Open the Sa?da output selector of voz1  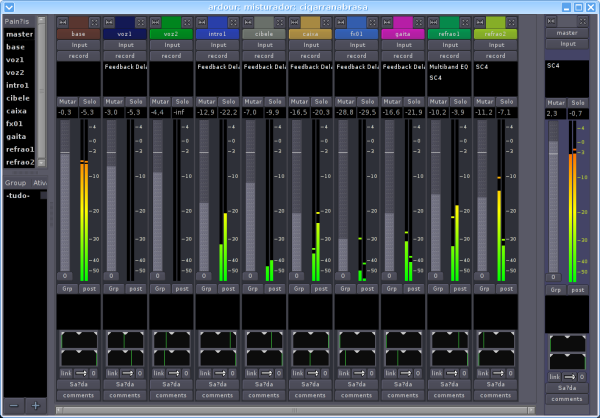pos(125,384)
